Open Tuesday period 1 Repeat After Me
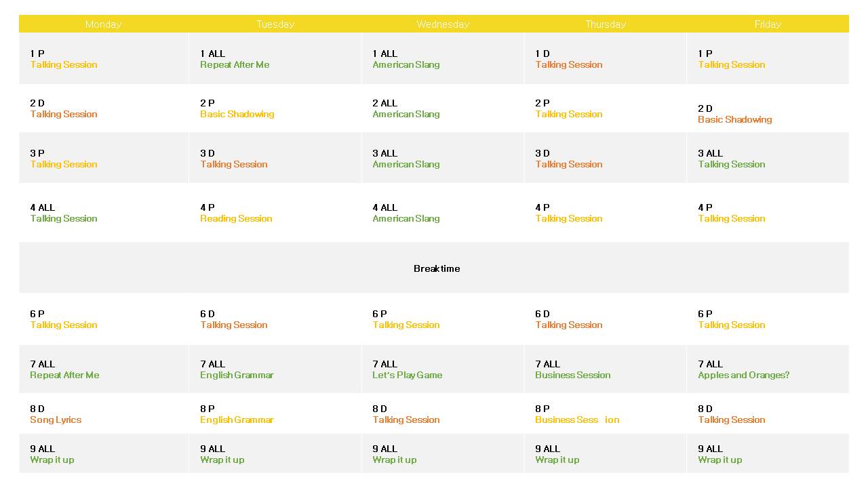The image size is (868, 488). 234,64
